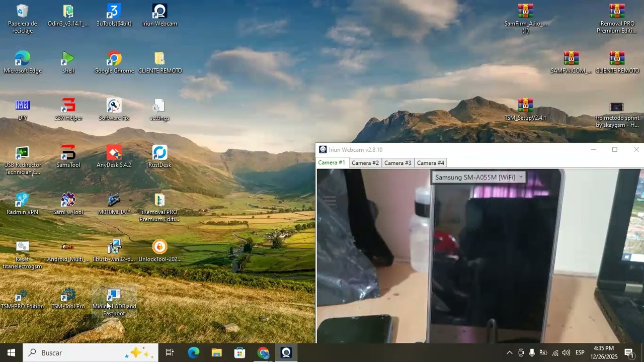Viewport: 644px width, 362px height.
Task: Launch MOTOMETA shortcut
Action: tap(114, 204)
